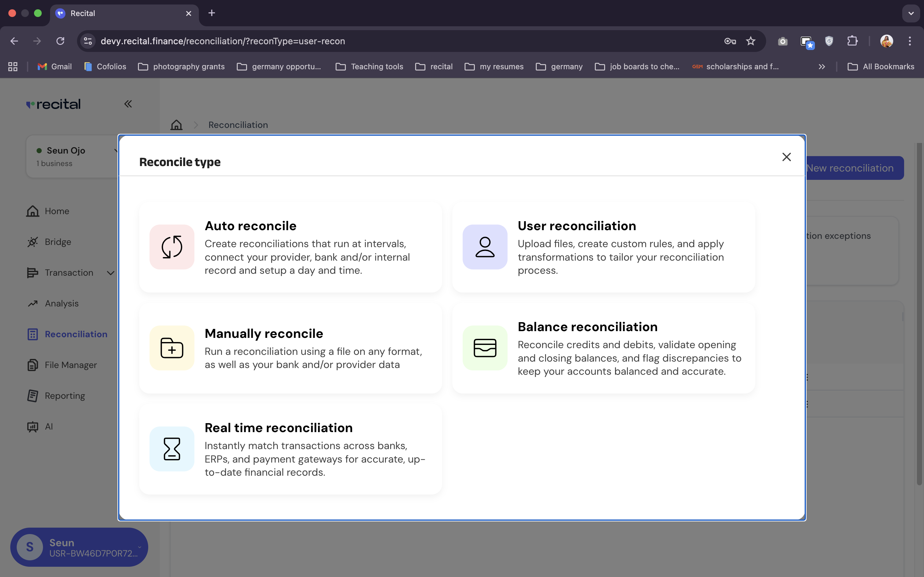Choose the User reconciliation person icon
The height and width of the screenshot is (577, 924).
(x=485, y=247)
